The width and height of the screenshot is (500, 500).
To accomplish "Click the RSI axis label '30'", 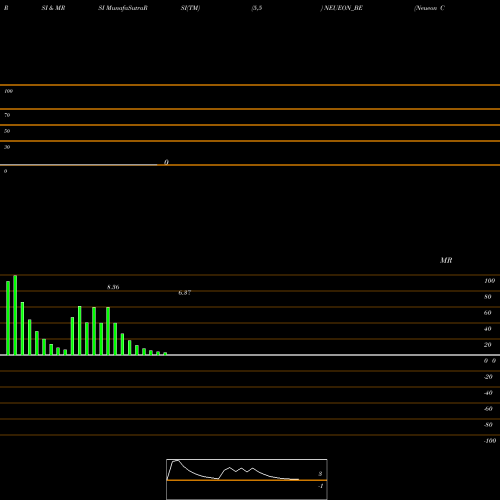I will tap(7, 147).
